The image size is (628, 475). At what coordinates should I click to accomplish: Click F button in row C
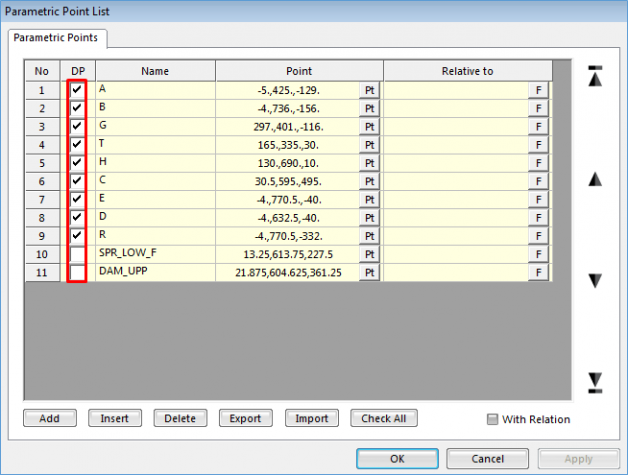[538, 181]
